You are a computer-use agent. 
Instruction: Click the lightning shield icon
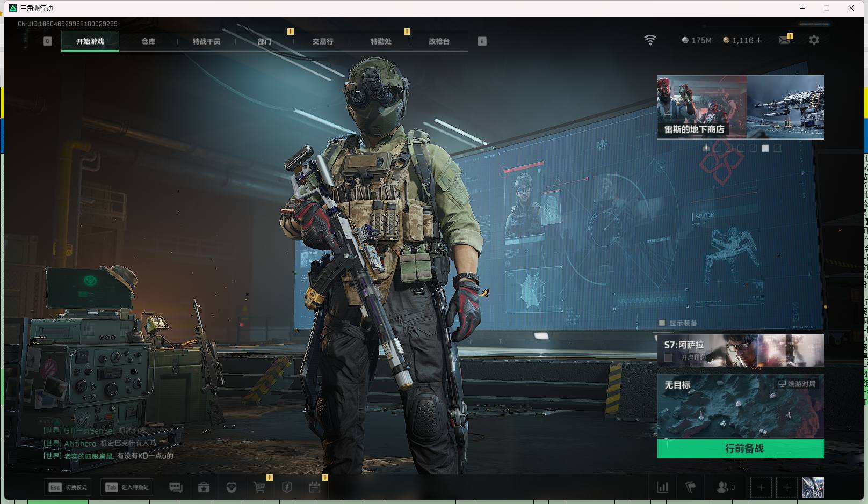pyautogui.click(x=287, y=487)
